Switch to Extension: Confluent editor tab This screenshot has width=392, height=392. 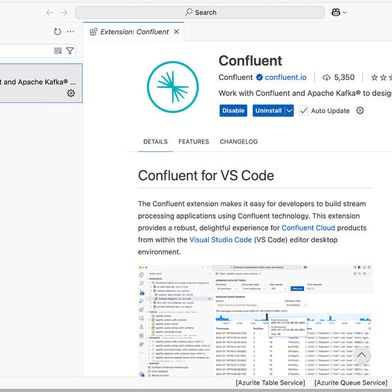(134, 32)
